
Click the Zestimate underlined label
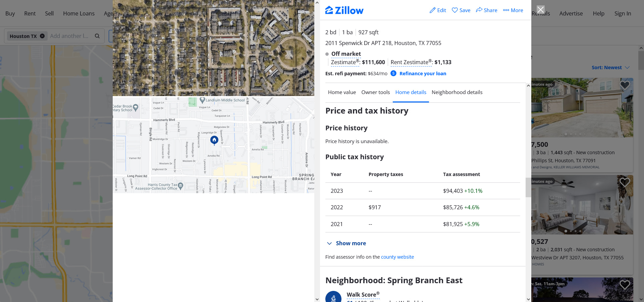coord(345,62)
